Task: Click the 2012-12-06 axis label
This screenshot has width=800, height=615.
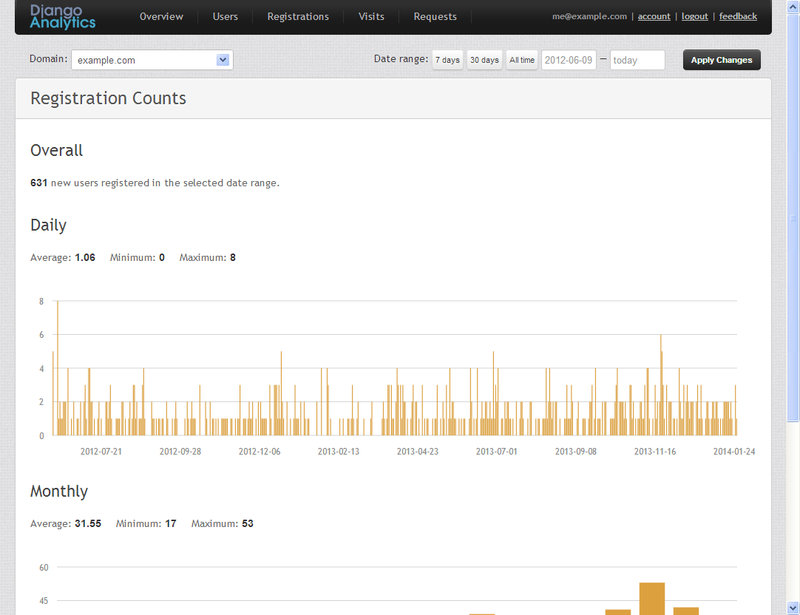Action: pos(259,451)
